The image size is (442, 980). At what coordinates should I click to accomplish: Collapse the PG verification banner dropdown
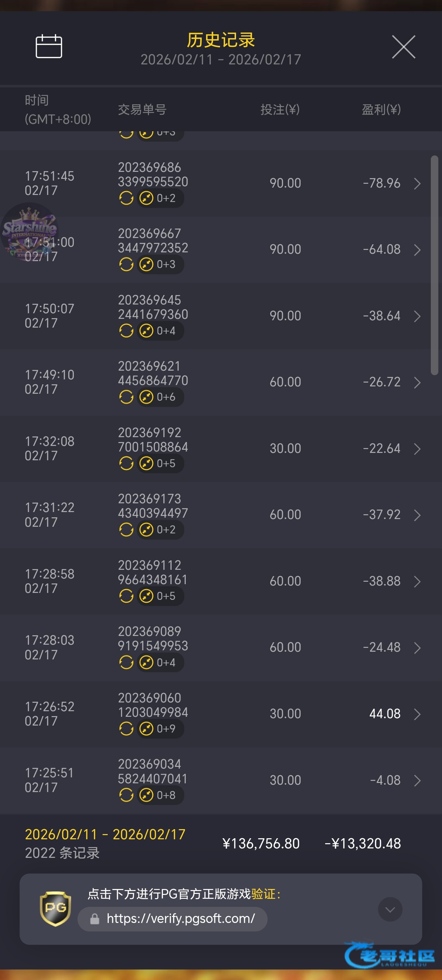click(390, 909)
